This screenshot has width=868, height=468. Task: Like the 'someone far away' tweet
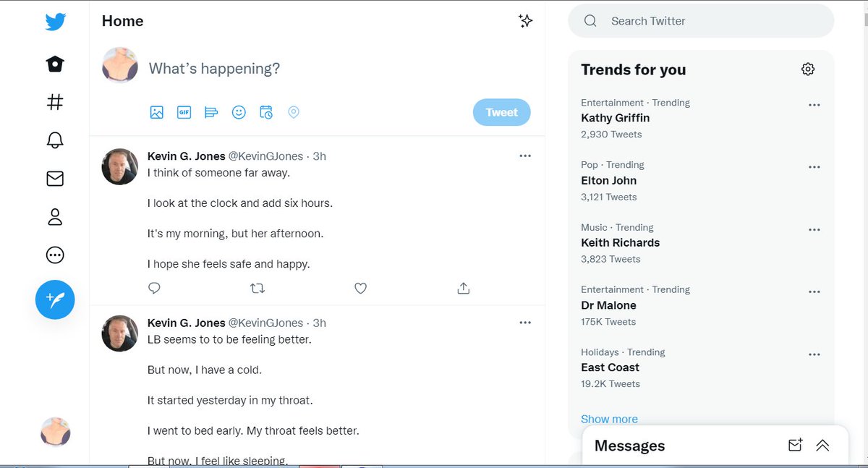coord(361,288)
